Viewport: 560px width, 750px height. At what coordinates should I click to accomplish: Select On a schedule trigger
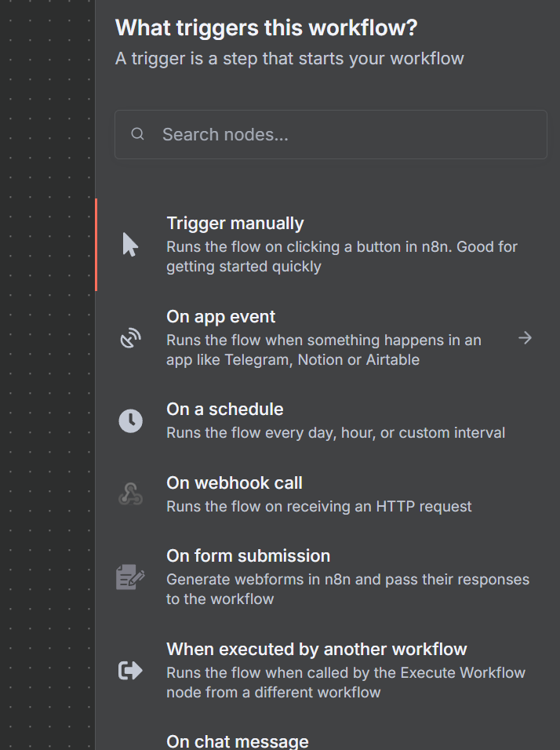pos(225,410)
